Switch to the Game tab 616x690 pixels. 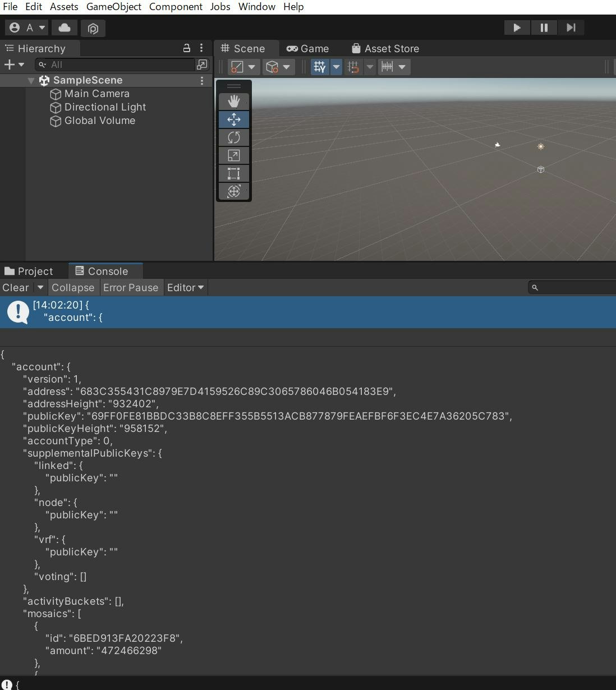coord(308,48)
